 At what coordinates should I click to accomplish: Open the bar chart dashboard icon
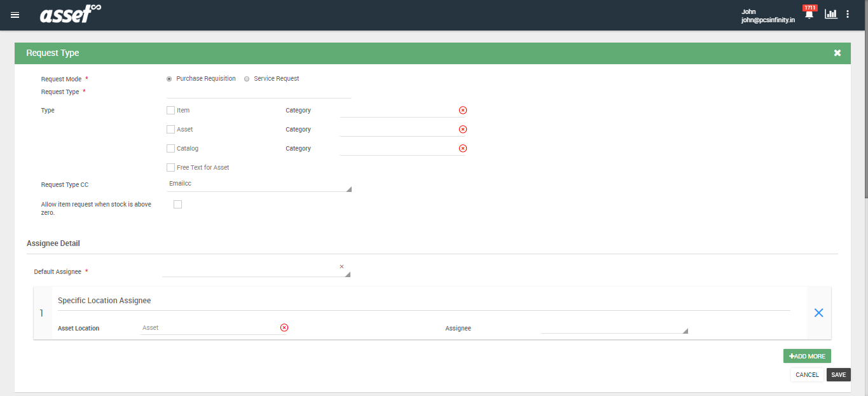[830, 14]
